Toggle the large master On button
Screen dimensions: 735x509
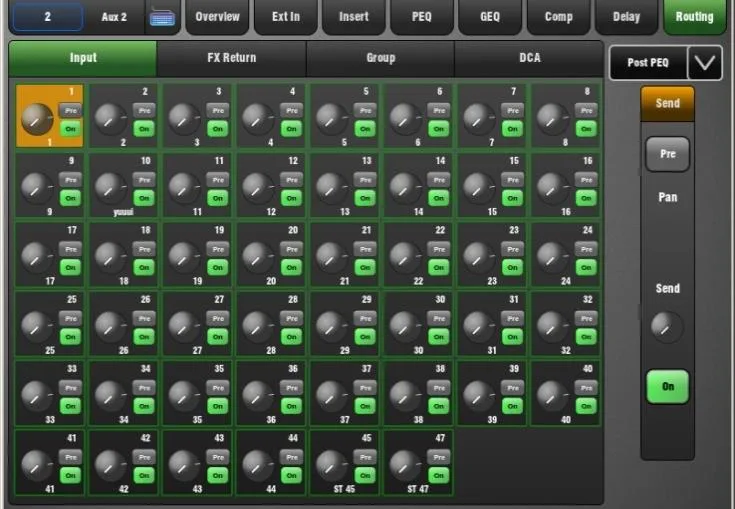pos(668,387)
